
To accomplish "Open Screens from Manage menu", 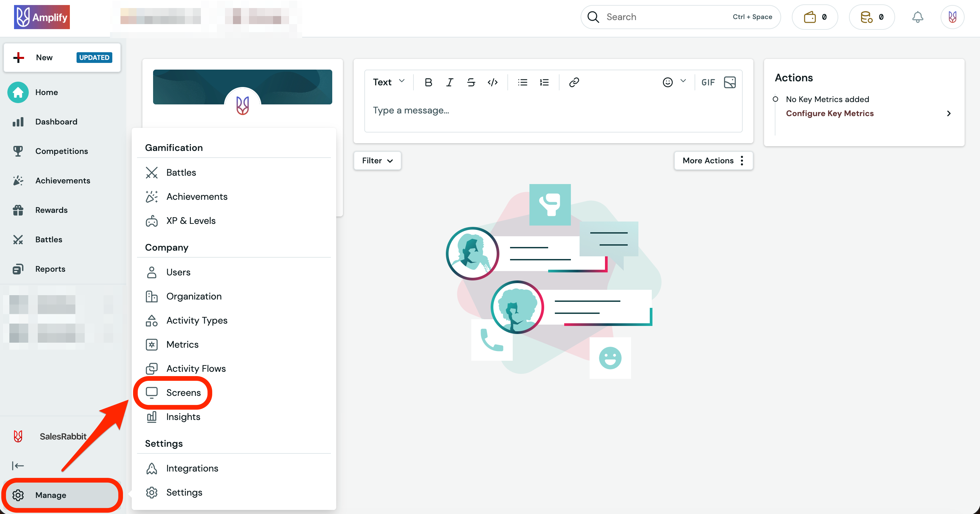I will point(183,393).
